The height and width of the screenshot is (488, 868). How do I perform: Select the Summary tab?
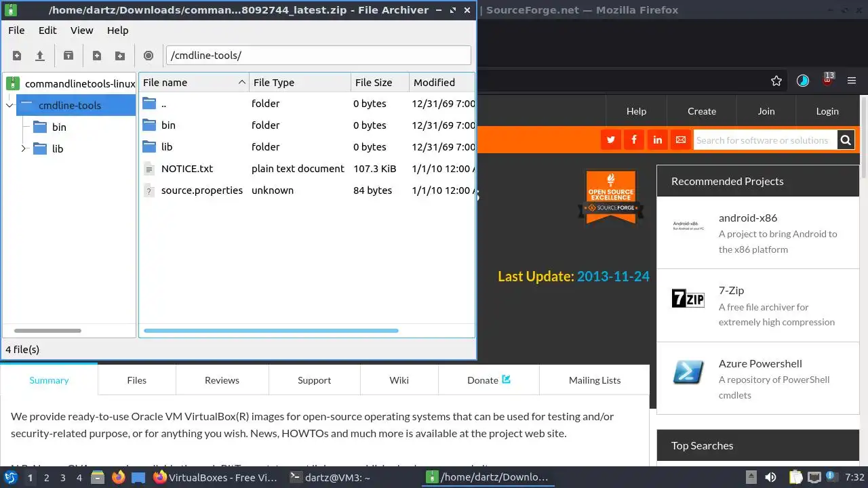(49, 380)
